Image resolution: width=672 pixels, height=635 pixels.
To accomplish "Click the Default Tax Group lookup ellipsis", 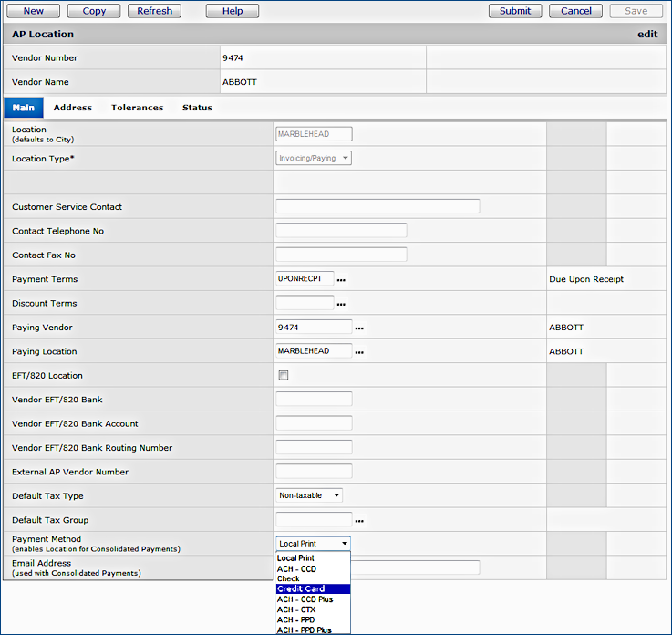I will 359,521.
